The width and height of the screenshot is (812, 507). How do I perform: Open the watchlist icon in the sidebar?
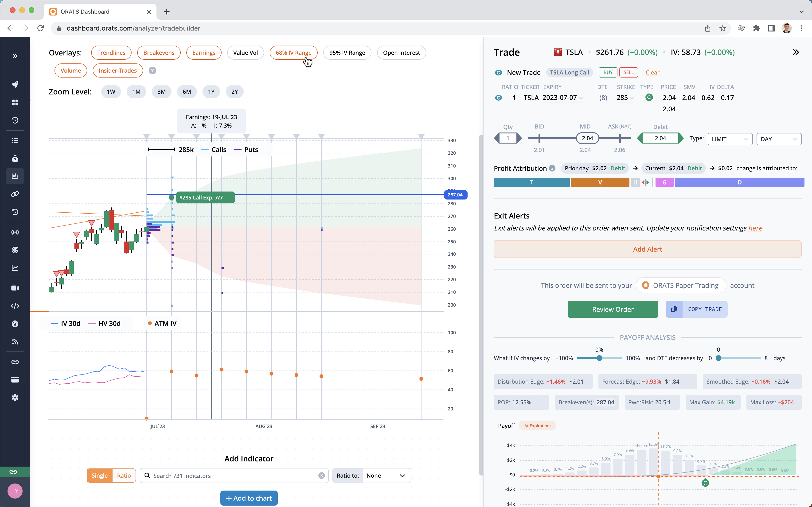click(15, 140)
